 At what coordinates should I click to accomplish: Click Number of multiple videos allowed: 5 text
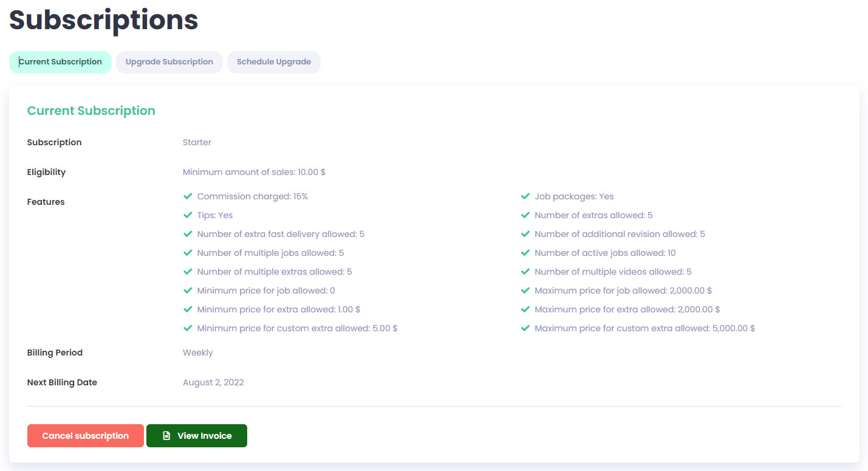point(613,272)
